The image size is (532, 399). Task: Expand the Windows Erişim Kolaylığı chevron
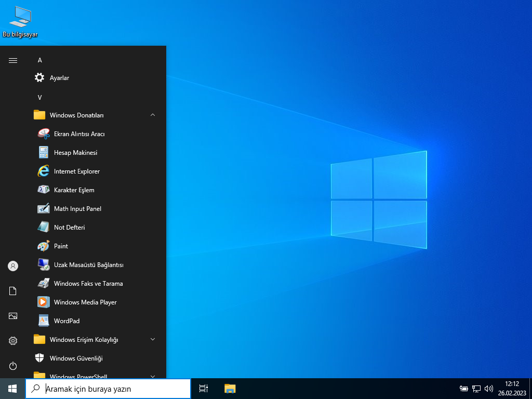(153, 339)
